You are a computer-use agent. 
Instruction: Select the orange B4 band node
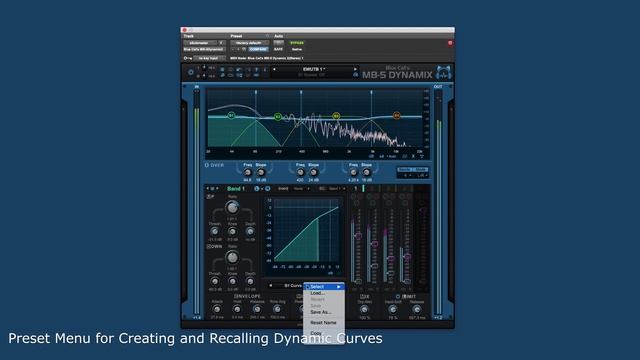pos(396,116)
